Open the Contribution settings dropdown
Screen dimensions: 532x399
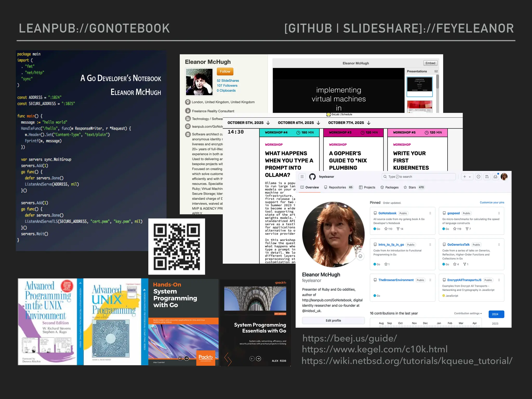pyautogui.click(x=468, y=314)
